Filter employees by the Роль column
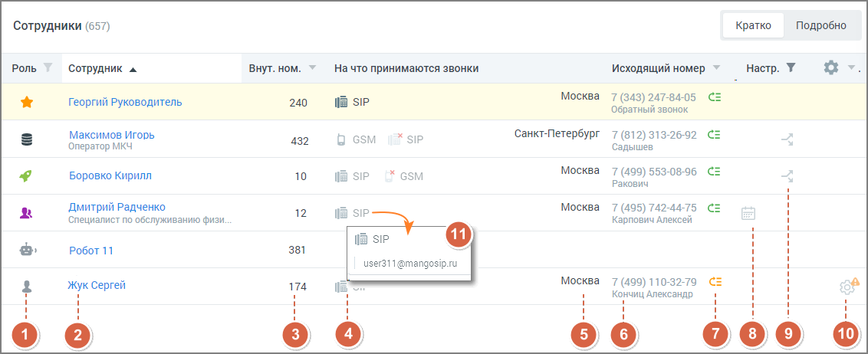The height and width of the screenshot is (354, 868). click(x=48, y=68)
